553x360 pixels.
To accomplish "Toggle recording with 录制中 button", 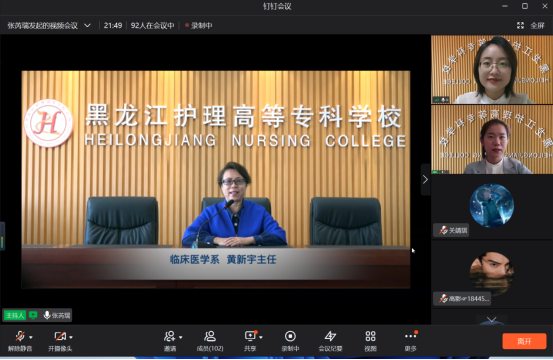I will [x=290, y=341].
